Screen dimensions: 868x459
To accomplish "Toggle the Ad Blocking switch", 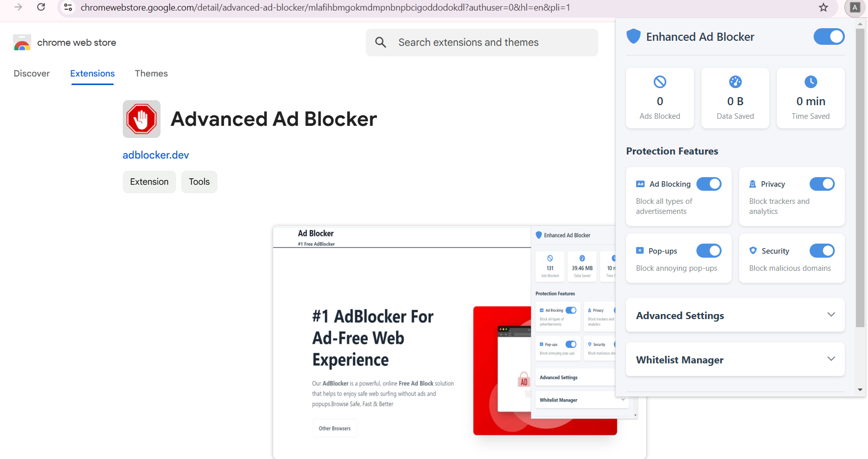I will click(x=708, y=184).
